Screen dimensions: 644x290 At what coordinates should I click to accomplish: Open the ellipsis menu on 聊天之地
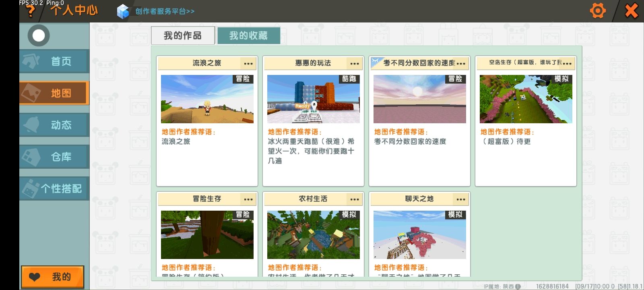tap(461, 199)
